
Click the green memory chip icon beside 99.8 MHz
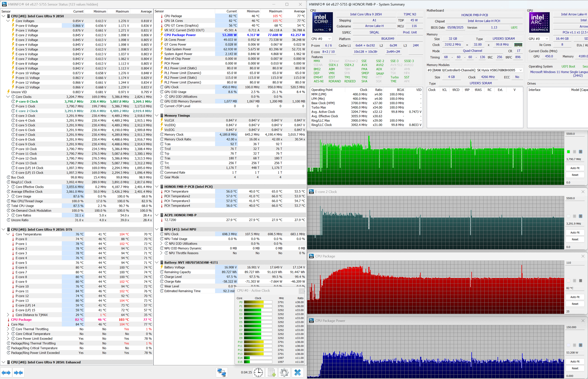518,45
